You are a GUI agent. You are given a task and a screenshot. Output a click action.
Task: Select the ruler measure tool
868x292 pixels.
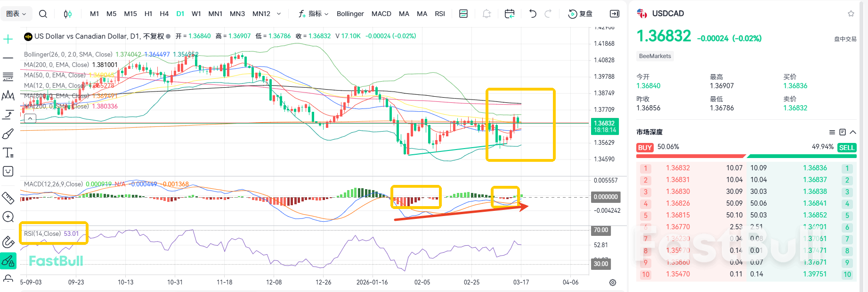[x=8, y=198]
